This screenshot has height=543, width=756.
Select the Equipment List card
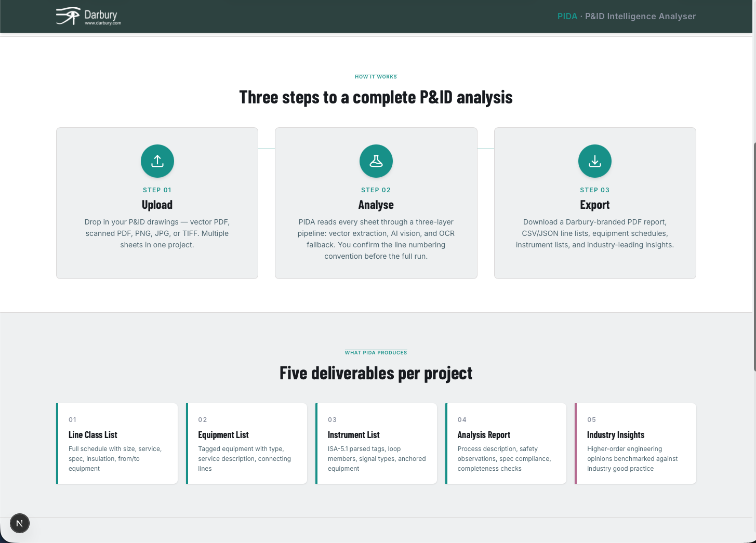(246, 443)
